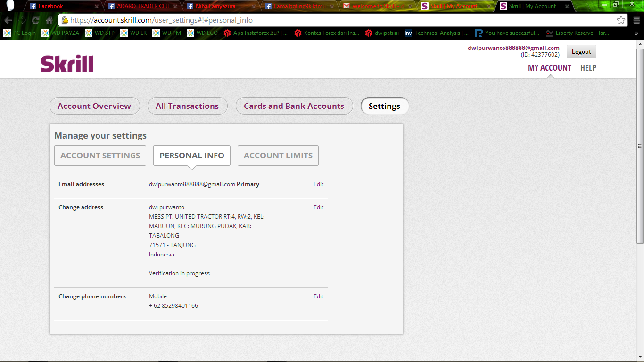The image size is (644, 362).
Task: Close the Facebook tab
Action: [x=97, y=6]
